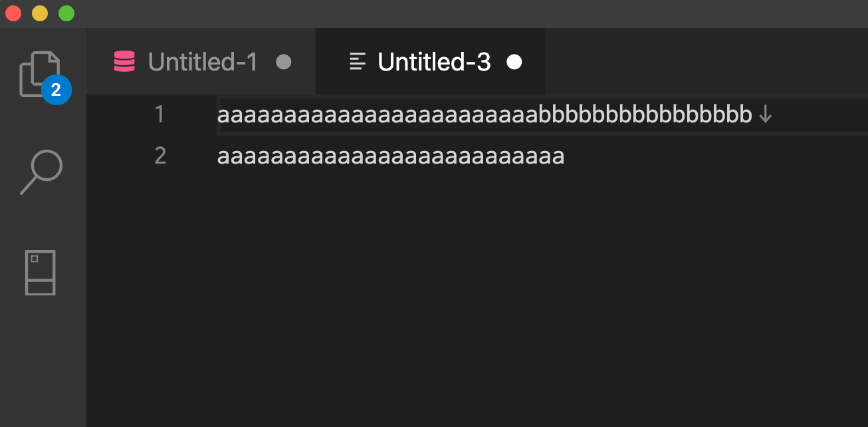Click line number 1 in gutter
This screenshot has height=427, width=868.
click(x=159, y=114)
